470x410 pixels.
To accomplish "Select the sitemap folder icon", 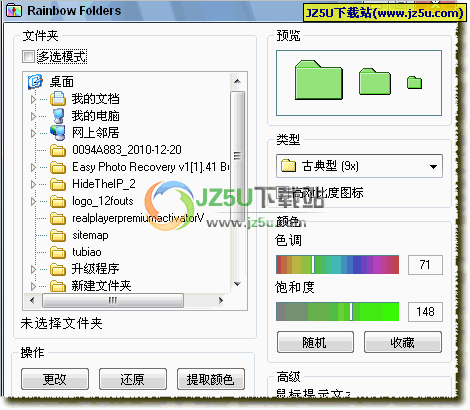I will [58, 235].
